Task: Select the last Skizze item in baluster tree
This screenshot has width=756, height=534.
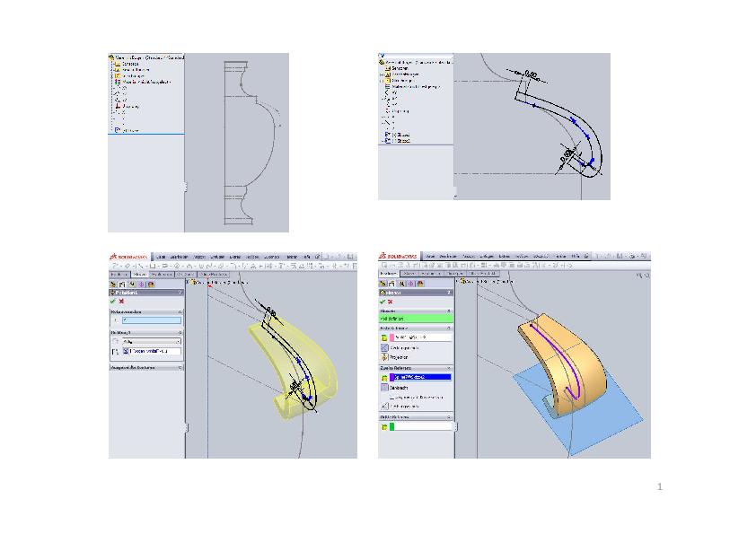Action: click(127, 131)
